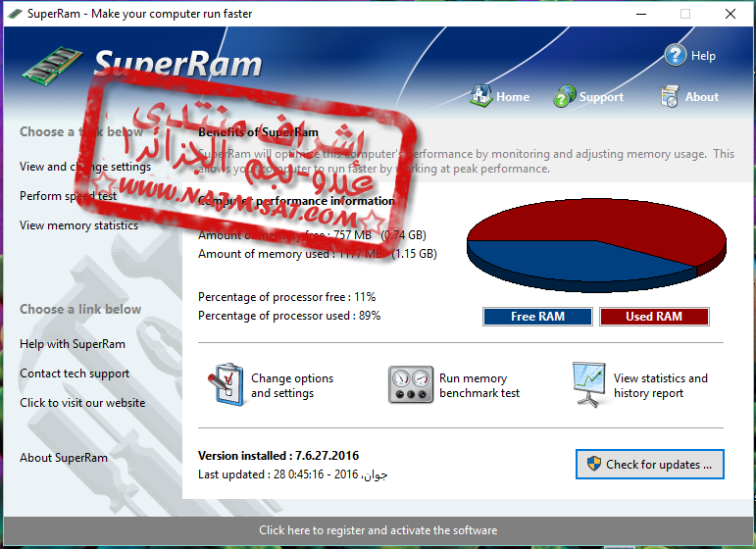Click the memory benchmark gauges icon
Image resolution: width=756 pixels, height=549 pixels.
tap(410, 385)
